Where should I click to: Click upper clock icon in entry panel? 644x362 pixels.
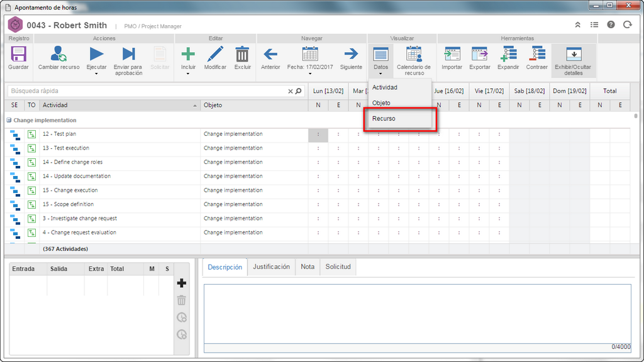click(x=182, y=317)
